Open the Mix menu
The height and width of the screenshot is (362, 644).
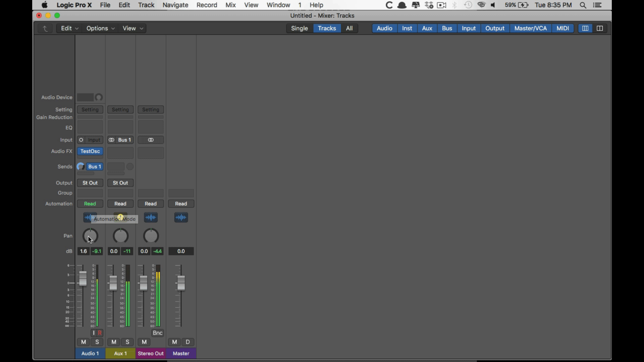point(231,5)
